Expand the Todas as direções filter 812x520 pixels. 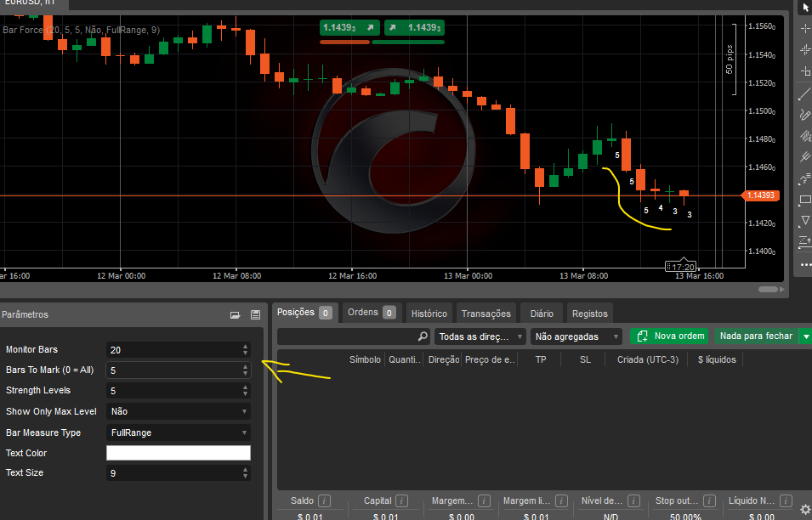480,336
